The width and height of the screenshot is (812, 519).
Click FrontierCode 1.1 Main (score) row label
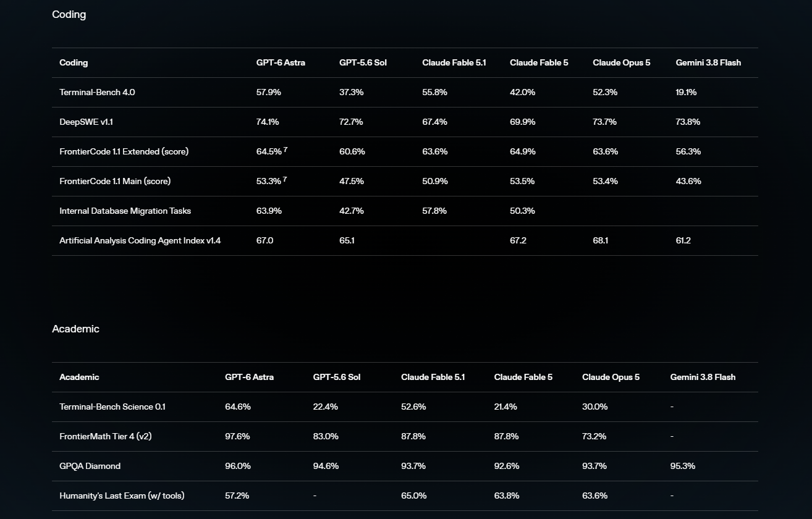(x=115, y=181)
